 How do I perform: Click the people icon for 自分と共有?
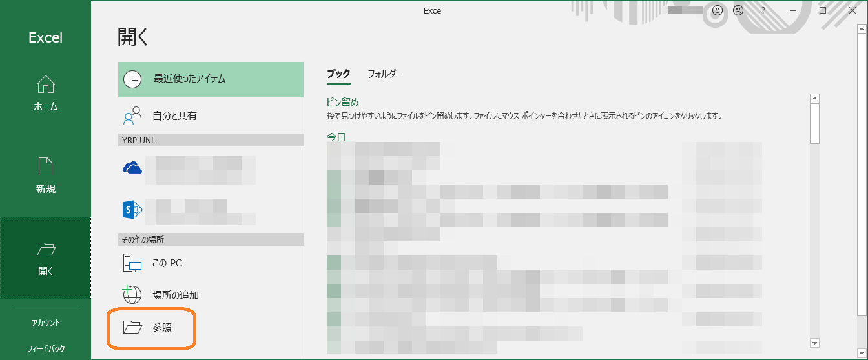[x=132, y=115]
